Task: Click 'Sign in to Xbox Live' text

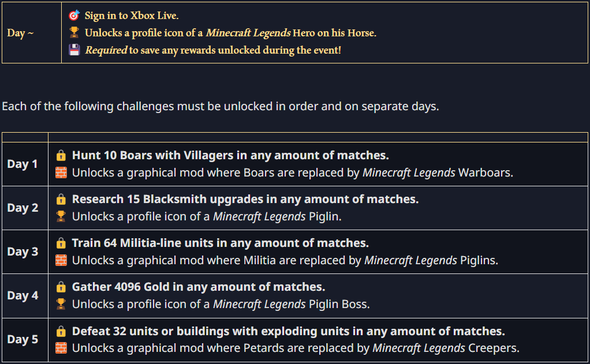Action: click(131, 16)
